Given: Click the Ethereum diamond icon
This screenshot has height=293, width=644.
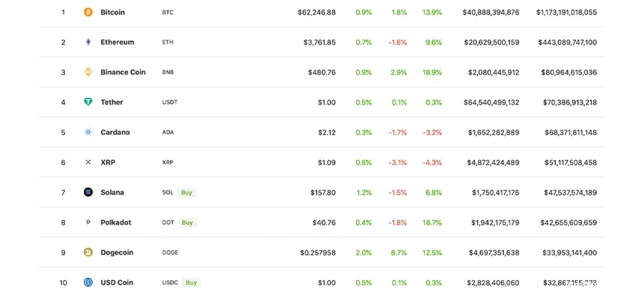Looking at the screenshot, I should (88, 42).
